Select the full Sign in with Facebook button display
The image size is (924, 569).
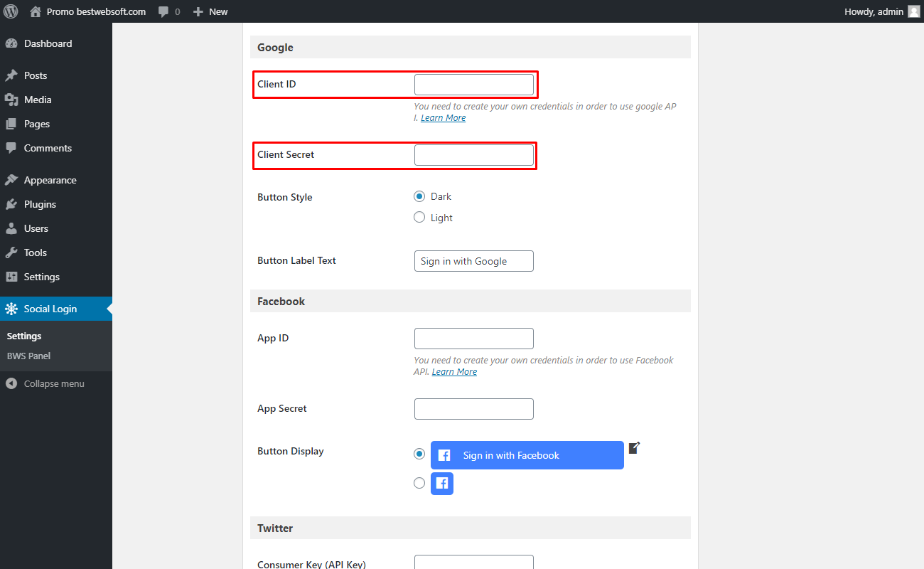pyautogui.click(x=419, y=454)
